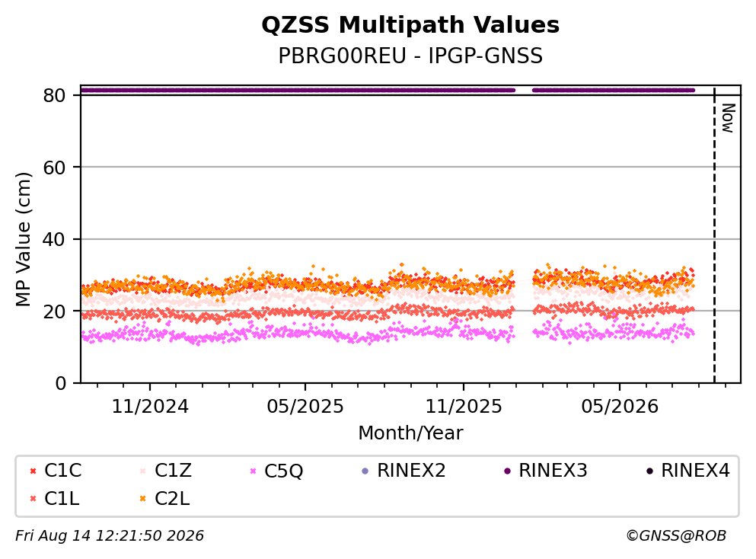Select the C1C legend label
The height and width of the screenshot is (559, 756).
coord(62,471)
